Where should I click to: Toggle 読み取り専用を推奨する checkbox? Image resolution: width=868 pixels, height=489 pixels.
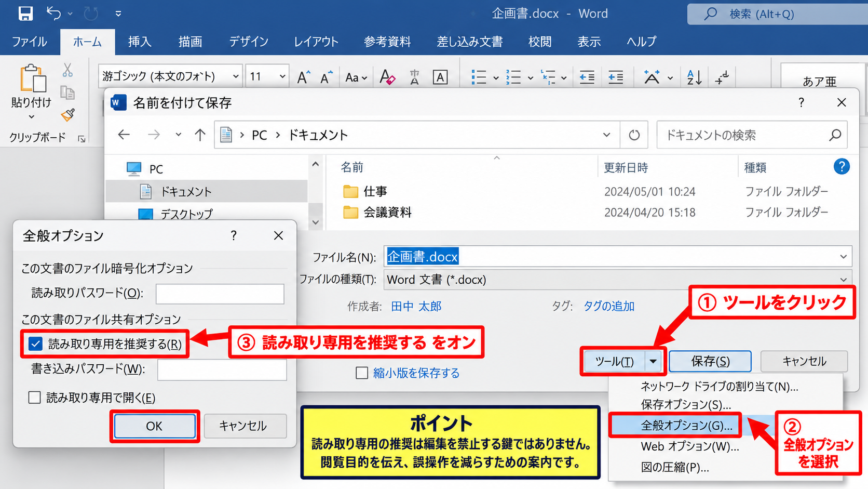tap(35, 344)
